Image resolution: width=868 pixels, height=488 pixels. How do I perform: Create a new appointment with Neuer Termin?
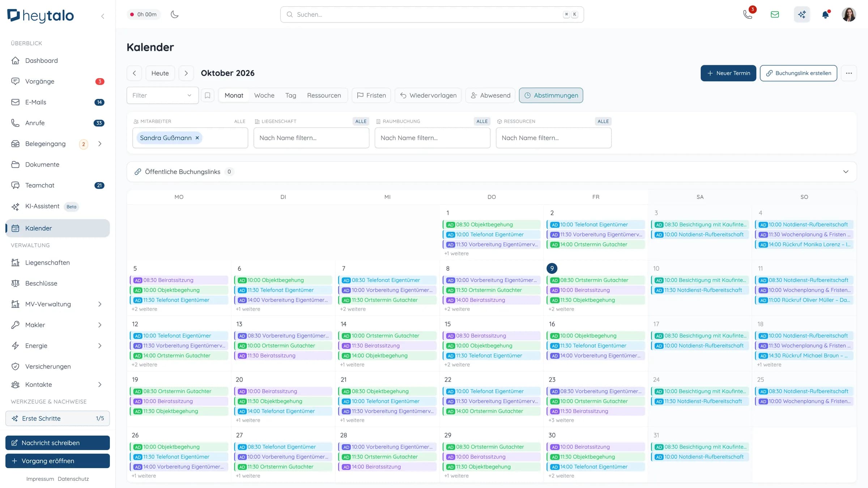click(728, 73)
